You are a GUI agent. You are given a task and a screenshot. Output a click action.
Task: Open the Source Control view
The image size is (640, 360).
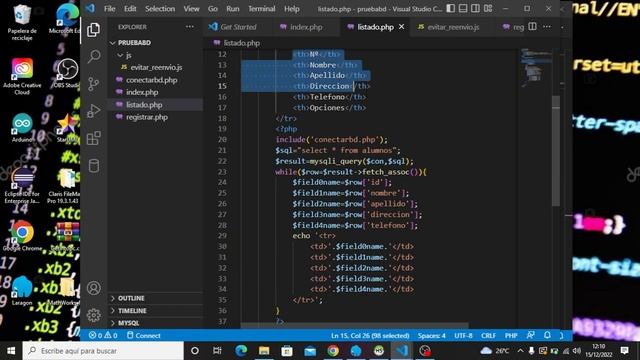click(93, 84)
